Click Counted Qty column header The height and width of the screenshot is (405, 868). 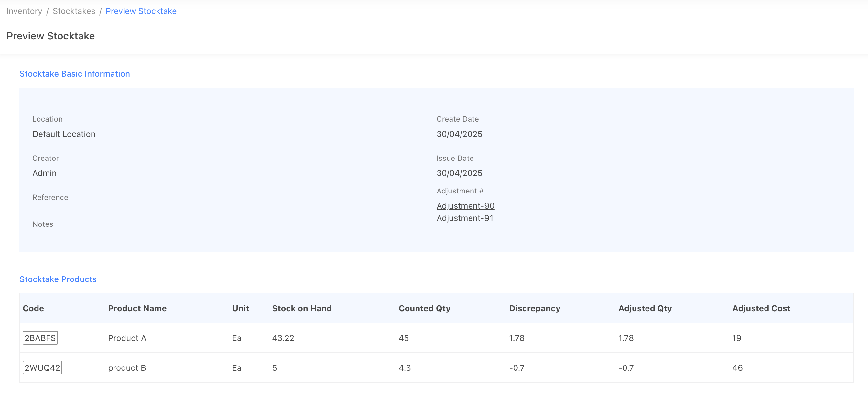click(x=424, y=308)
